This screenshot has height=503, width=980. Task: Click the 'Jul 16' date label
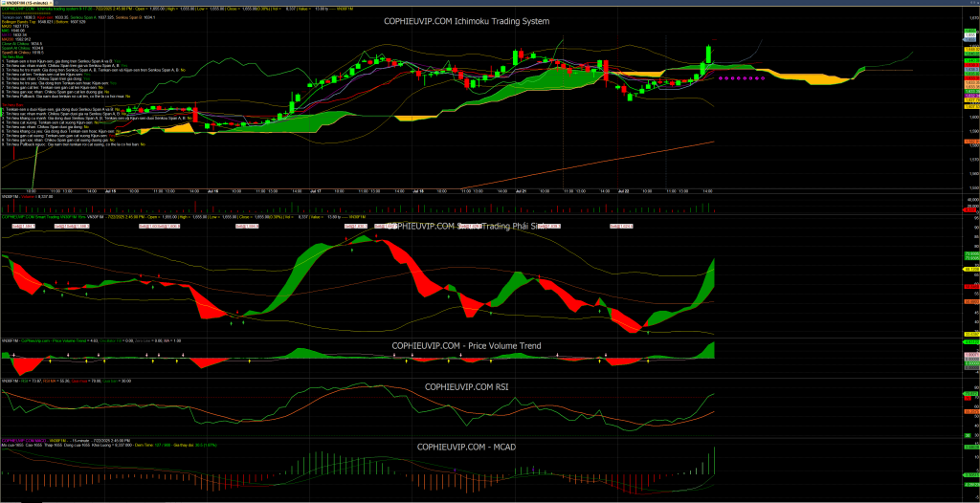[x=212, y=190]
